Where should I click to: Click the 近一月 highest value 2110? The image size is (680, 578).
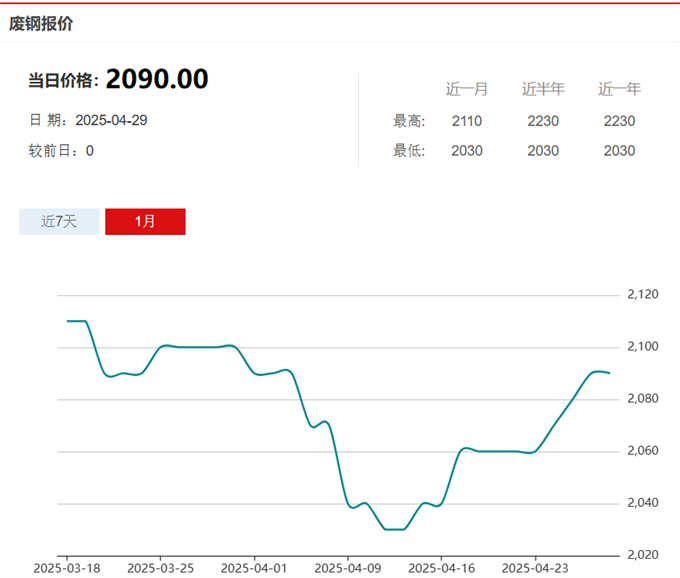(467, 121)
